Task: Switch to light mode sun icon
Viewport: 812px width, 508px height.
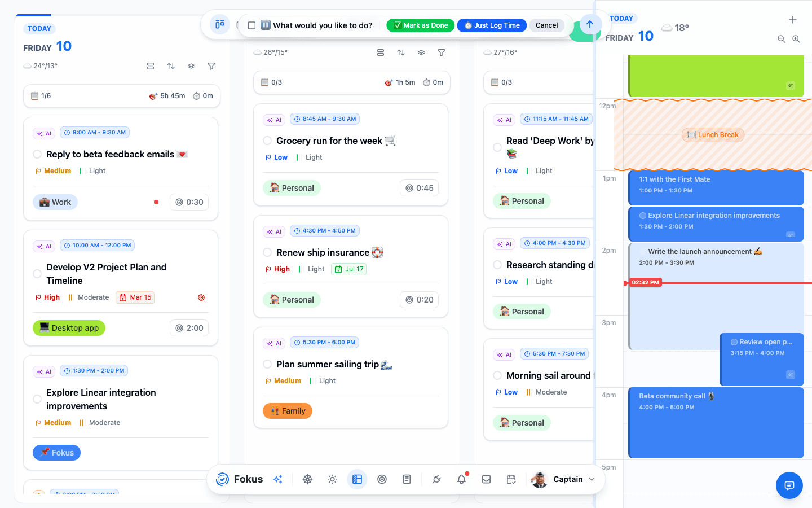Action: 332,479
